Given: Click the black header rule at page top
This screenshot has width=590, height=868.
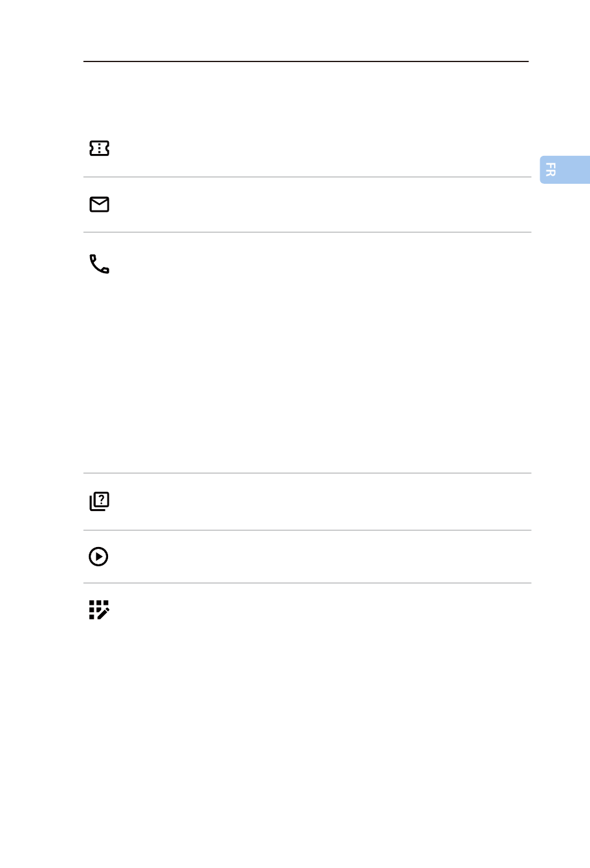Looking at the screenshot, I should coord(306,61).
